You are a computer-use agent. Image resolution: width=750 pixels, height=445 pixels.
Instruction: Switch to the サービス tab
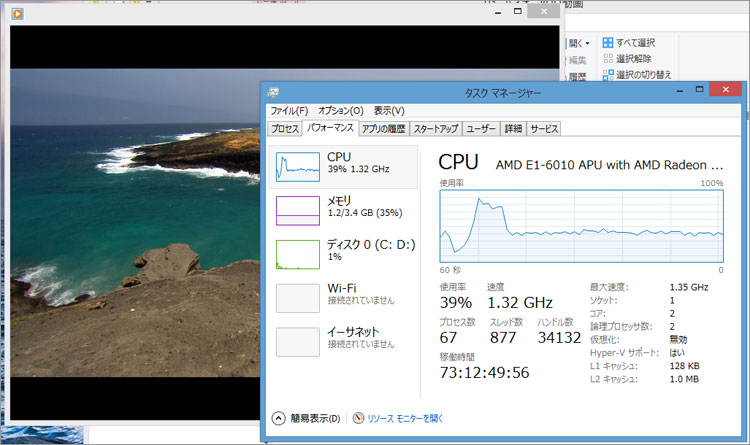click(x=544, y=129)
